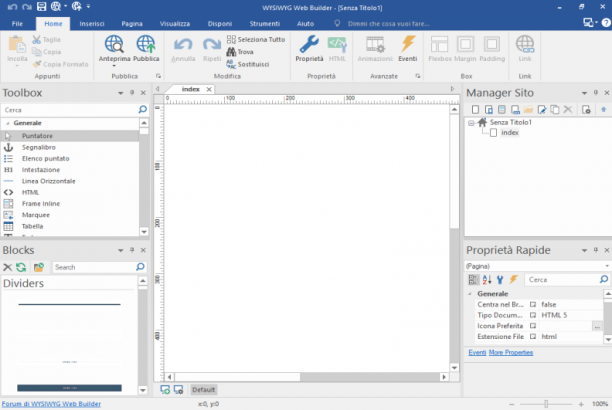The width and height of the screenshot is (612, 410).
Task: Open the Proprietà Rapide panel dropdown arrow
Action: pos(584,250)
